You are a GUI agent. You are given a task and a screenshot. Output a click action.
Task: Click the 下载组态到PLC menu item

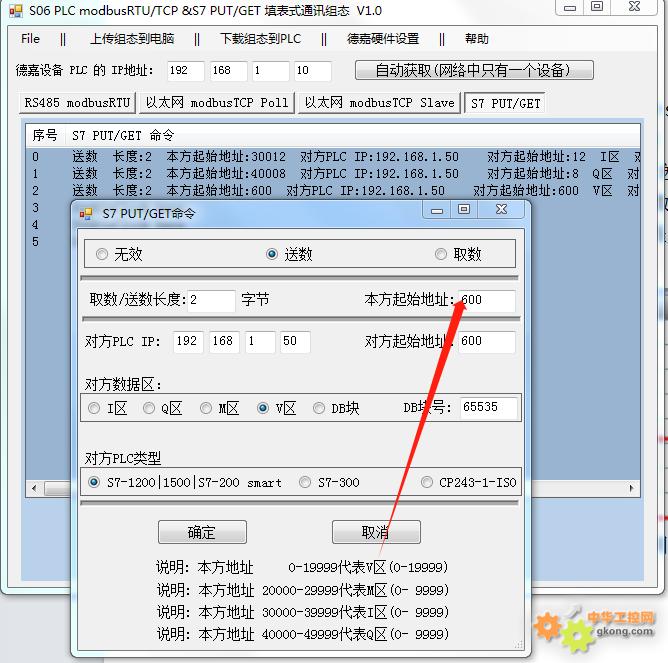click(x=260, y=39)
